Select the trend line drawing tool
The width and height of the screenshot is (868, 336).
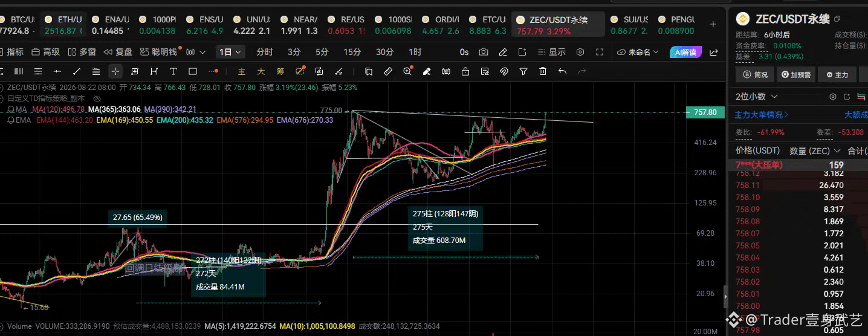[x=77, y=71]
